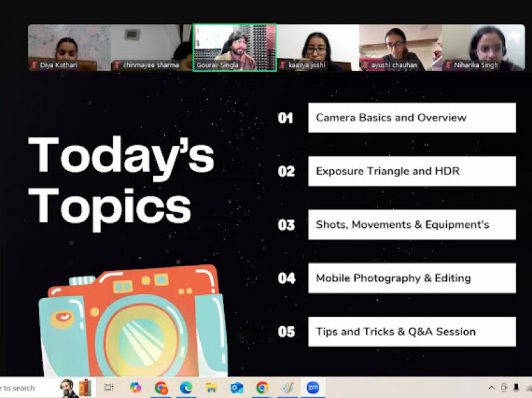Click the Mobile Photography & Editing topic
The height and width of the screenshot is (398, 532).
coord(412,278)
